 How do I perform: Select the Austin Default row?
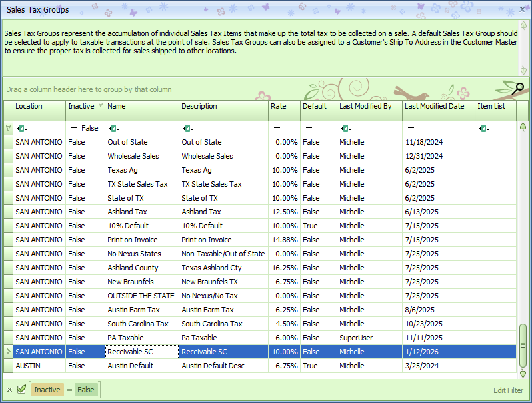[130, 366]
